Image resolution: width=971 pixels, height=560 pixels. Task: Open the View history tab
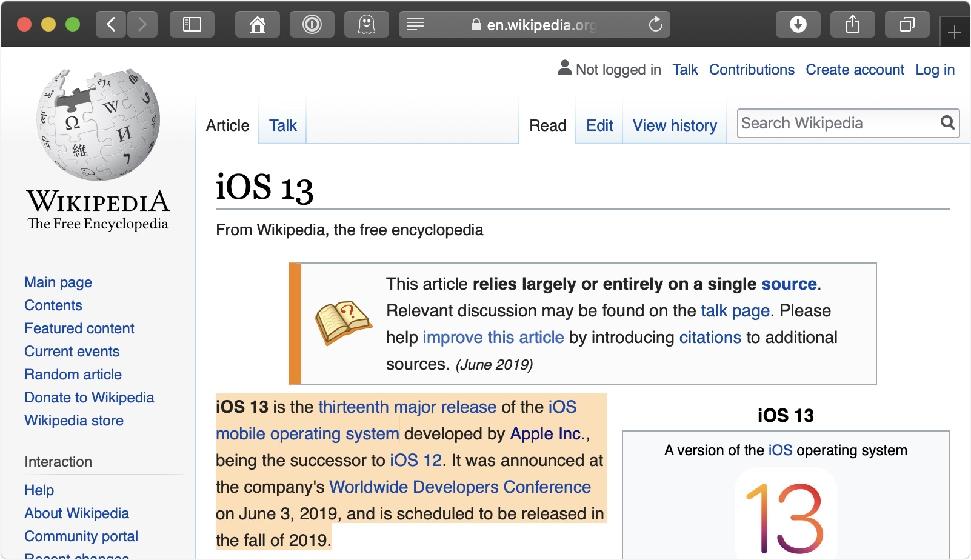tap(675, 125)
